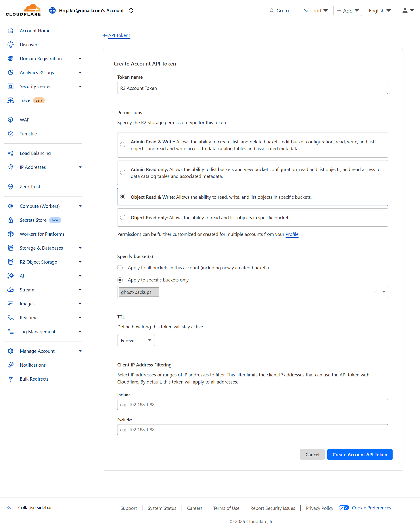Click the Compute (Workers) icon

(x=11, y=206)
